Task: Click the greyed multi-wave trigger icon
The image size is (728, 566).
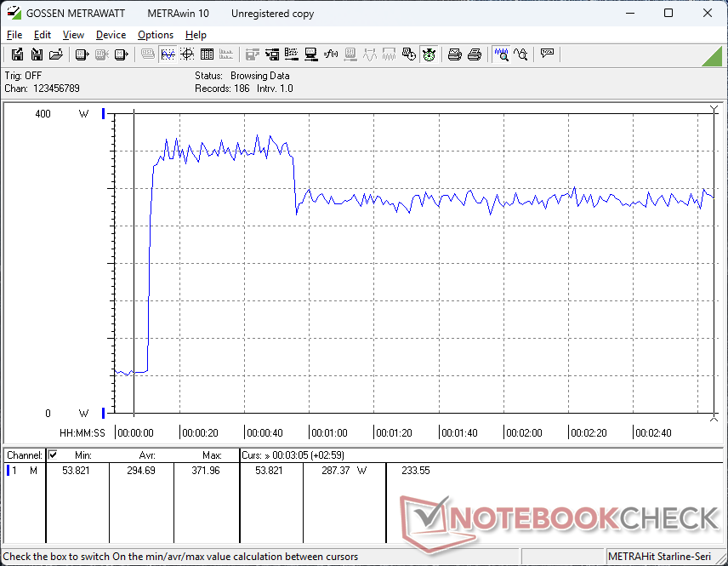Action: pyautogui.click(x=389, y=54)
